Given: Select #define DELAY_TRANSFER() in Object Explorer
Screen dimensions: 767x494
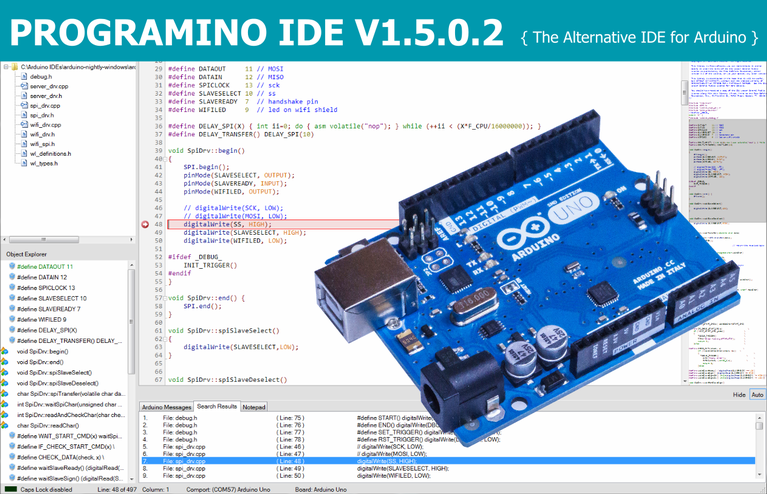Looking at the screenshot, I should coord(69,341).
